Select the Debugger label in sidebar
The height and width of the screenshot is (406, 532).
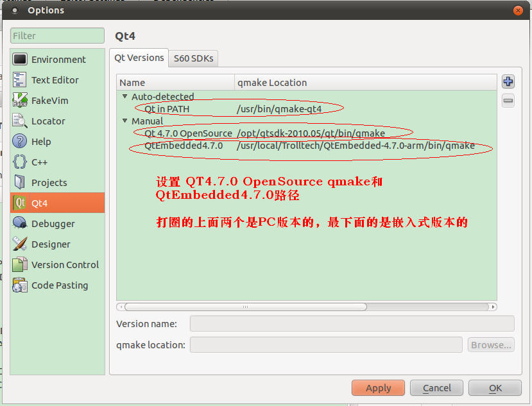(53, 224)
